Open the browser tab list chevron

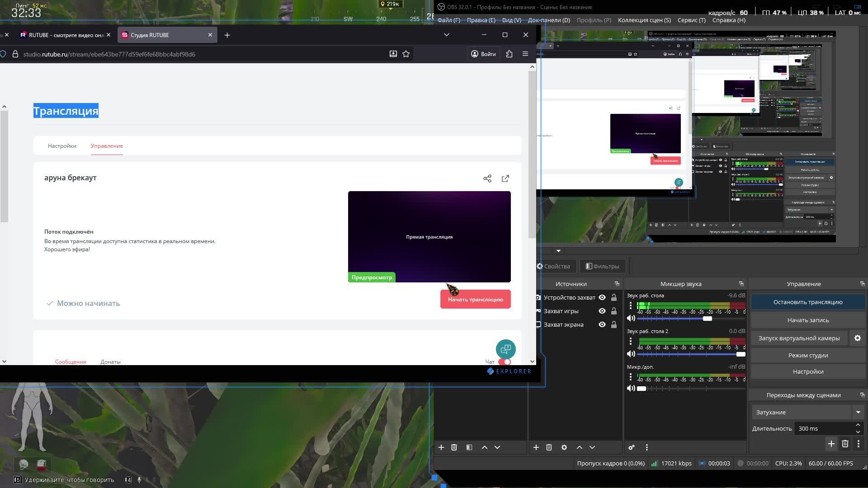446,35
